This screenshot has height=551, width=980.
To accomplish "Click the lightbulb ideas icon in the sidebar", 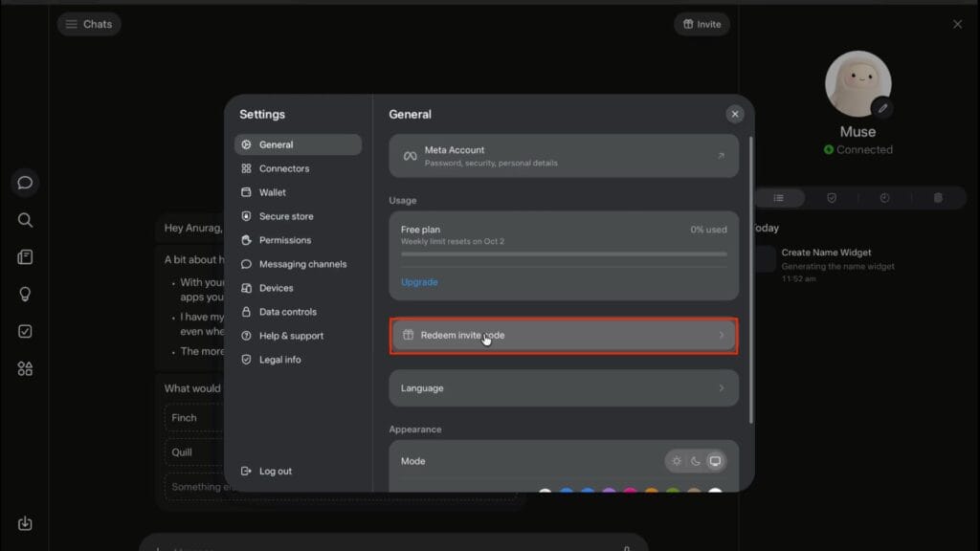I will [25, 294].
